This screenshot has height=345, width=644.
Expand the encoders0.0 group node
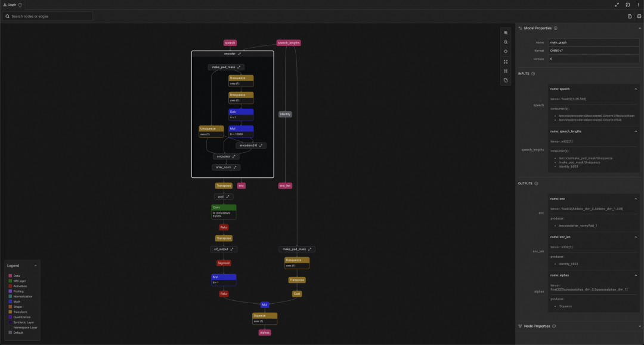pos(261,146)
